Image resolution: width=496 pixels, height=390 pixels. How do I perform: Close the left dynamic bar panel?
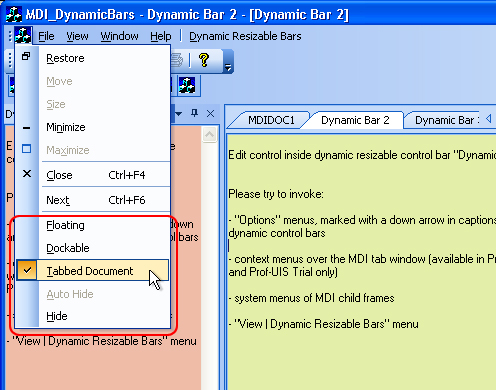[x=210, y=114]
